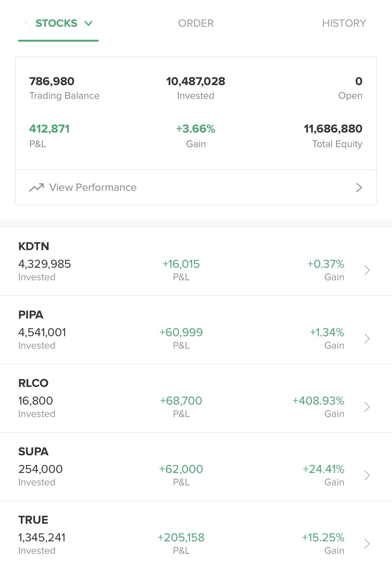Click the 11,686,880 Total Equity value
Image resolution: width=392 pixels, height=572 pixels.
tap(333, 129)
